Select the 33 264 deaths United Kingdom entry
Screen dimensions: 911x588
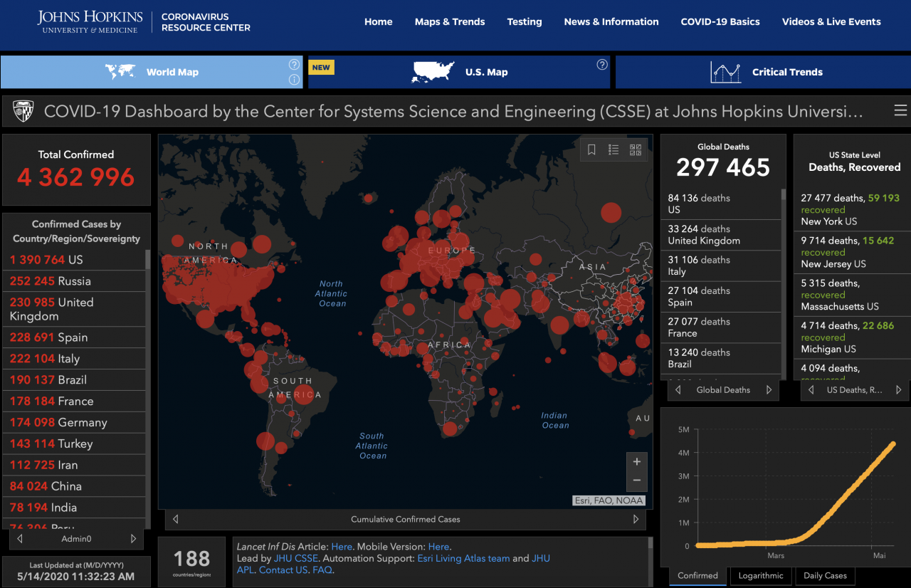click(721, 235)
